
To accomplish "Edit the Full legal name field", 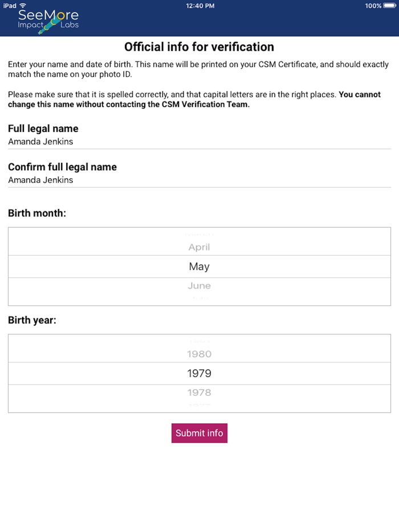I will 199,142.
